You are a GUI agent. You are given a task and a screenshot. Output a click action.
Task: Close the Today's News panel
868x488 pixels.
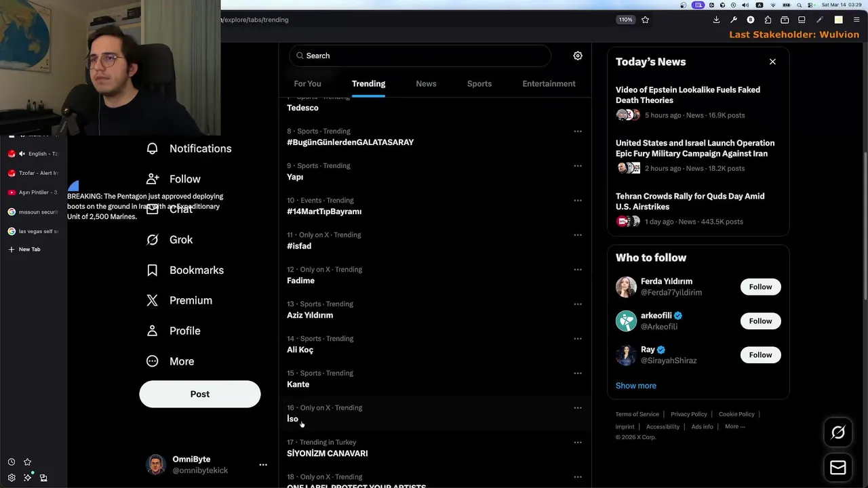772,62
